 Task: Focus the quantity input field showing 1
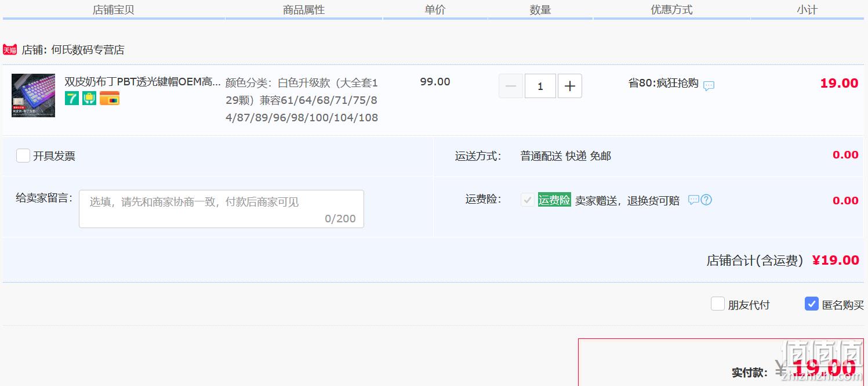pos(540,86)
